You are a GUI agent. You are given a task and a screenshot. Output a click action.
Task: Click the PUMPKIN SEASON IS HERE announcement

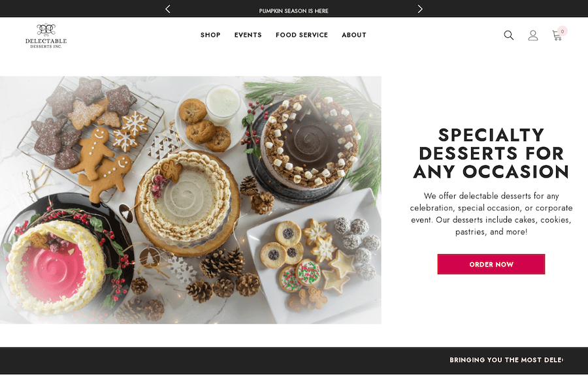click(293, 11)
